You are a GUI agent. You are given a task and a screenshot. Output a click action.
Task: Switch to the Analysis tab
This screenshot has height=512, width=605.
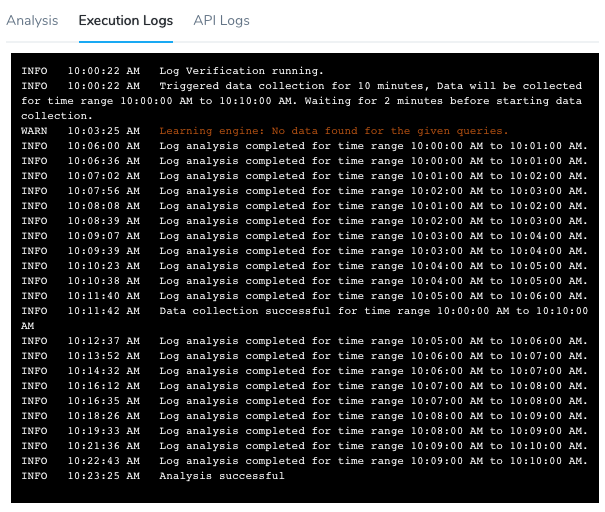click(x=32, y=20)
